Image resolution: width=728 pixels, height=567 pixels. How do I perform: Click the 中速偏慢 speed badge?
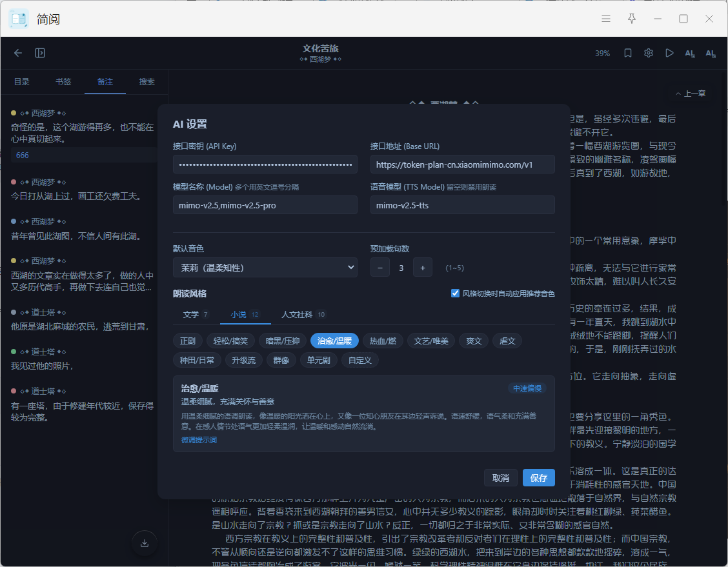[x=527, y=388]
